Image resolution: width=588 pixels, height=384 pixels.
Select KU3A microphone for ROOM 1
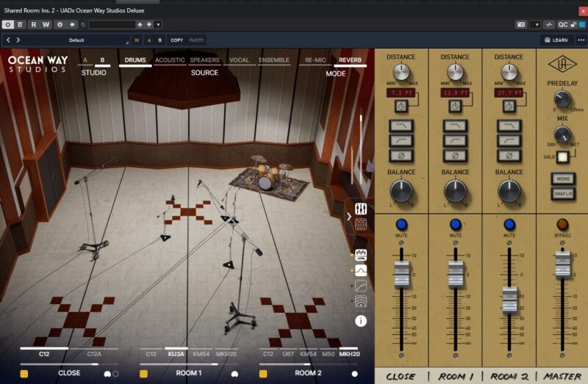tap(176, 354)
